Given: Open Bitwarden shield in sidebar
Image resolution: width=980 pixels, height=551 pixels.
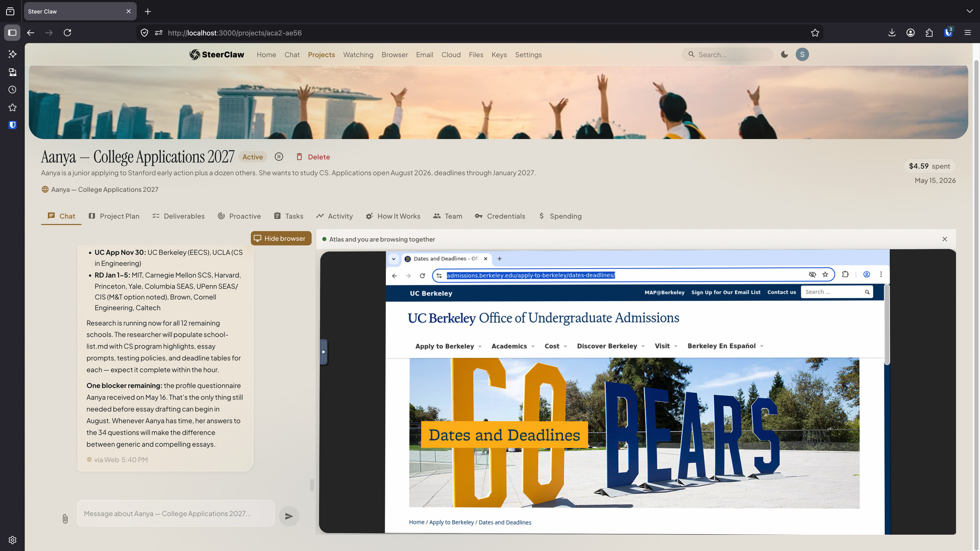Looking at the screenshot, I should point(12,125).
